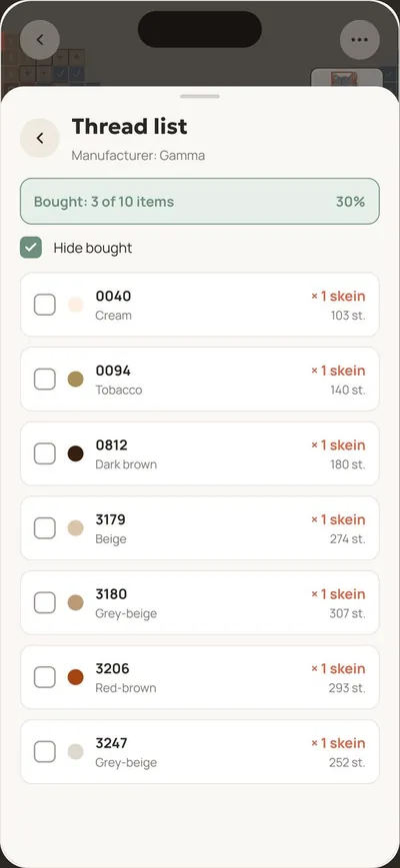Tap the 3247 Grey-beige thread row
Screen dimensions: 400x868
tap(200, 751)
